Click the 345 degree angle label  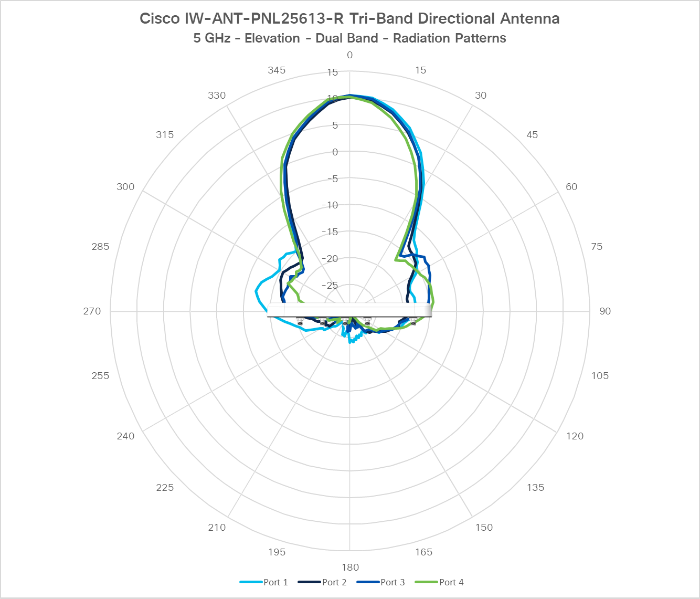click(x=277, y=70)
